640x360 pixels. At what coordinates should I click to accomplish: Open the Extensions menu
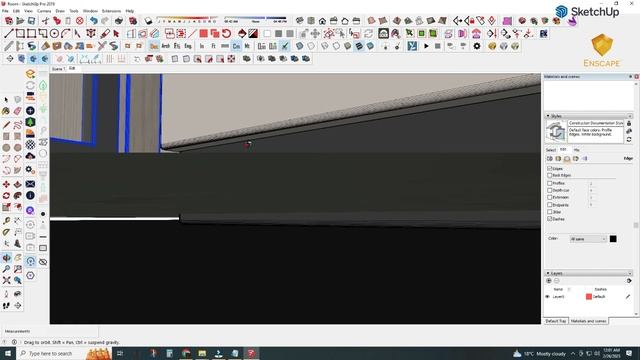111,11
